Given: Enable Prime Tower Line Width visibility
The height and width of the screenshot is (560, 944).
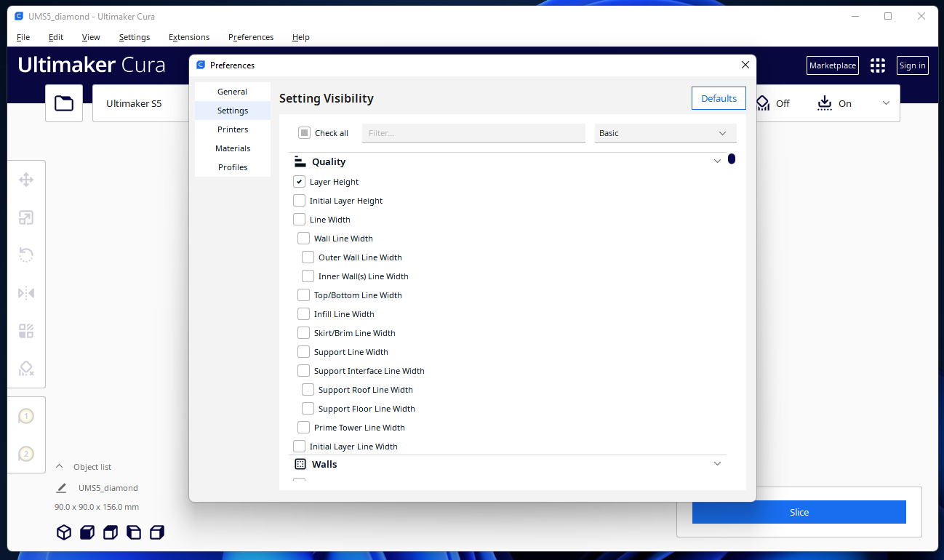Looking at the screenshot, I should (x=303, y=428).
